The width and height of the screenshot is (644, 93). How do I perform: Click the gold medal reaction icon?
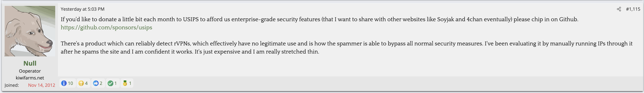(125, 83)
